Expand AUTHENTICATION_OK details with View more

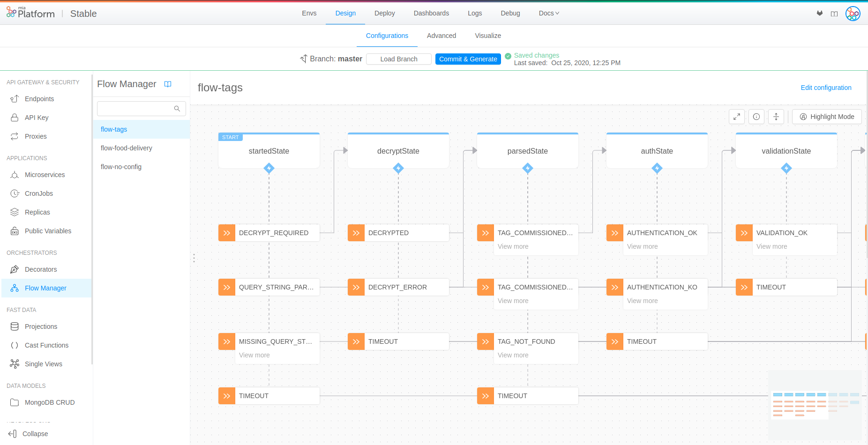click(642, 246)
